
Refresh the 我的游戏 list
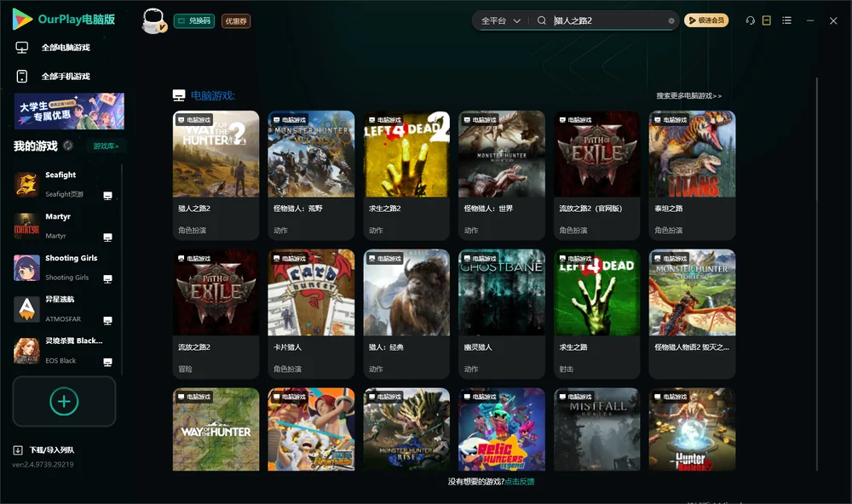coord(68,146)
